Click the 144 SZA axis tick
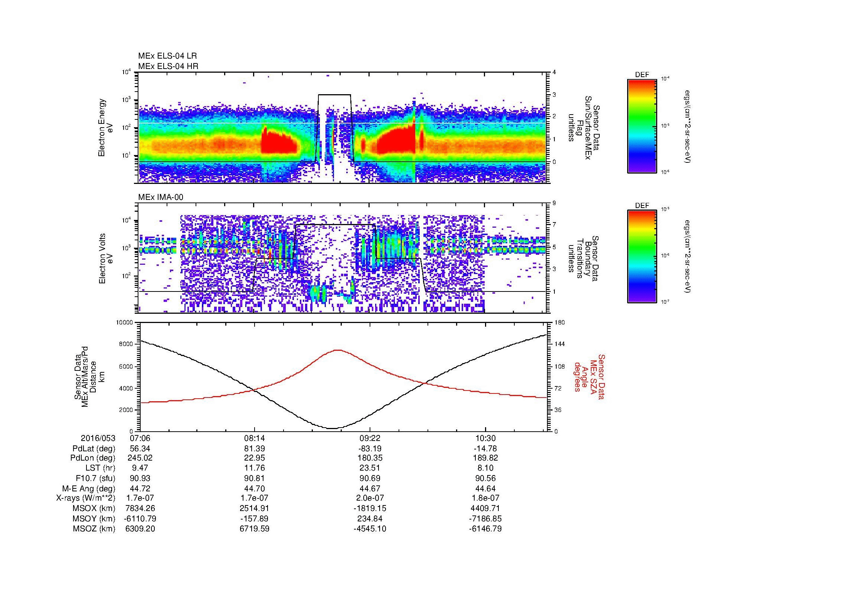 coord(560,345)
